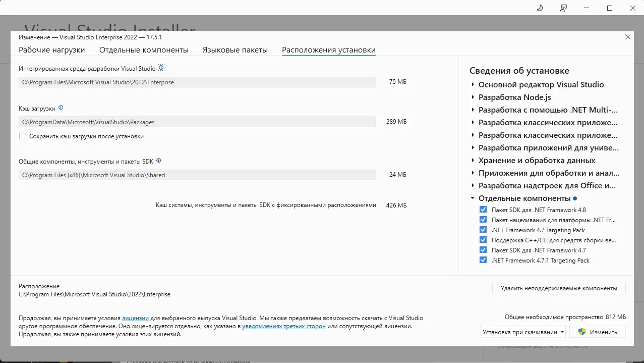The image size is (644, 363).
Task: Uncheck Пакет SDK для .NET Framework 4.8
Action: pyautogui.click(x=483, y=210)
